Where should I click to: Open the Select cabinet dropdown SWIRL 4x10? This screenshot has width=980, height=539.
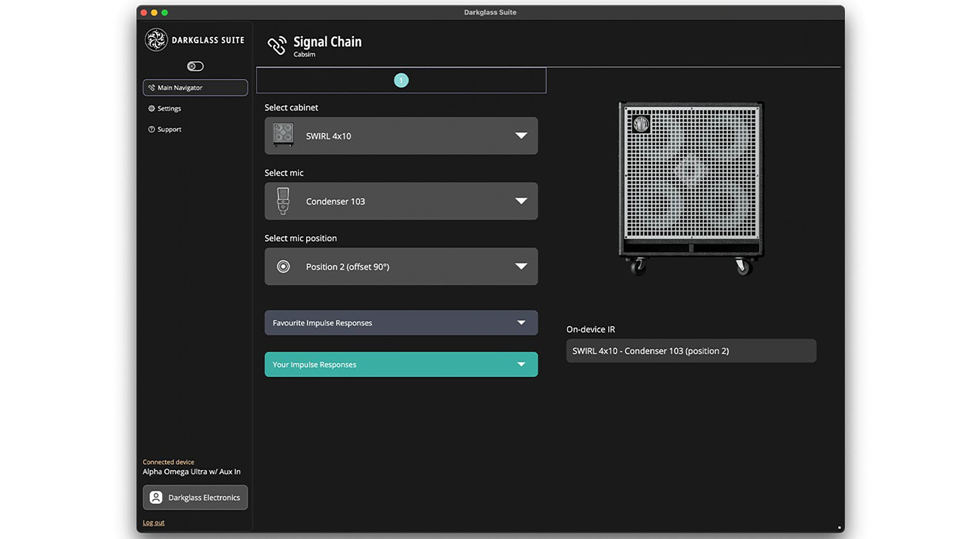tap(401, 136)
